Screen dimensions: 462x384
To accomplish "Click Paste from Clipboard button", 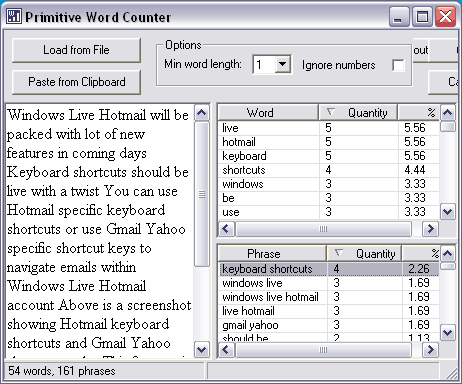I will pos(76,82).
